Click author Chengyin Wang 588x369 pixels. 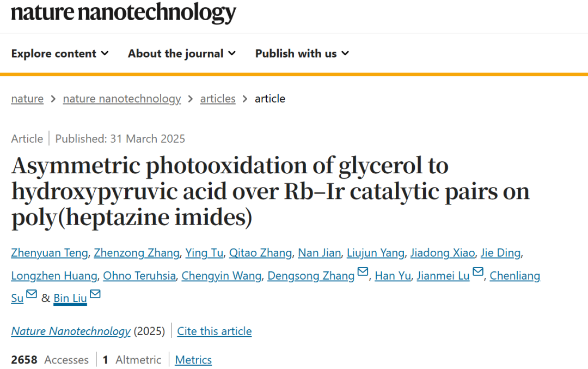(222, 276)
